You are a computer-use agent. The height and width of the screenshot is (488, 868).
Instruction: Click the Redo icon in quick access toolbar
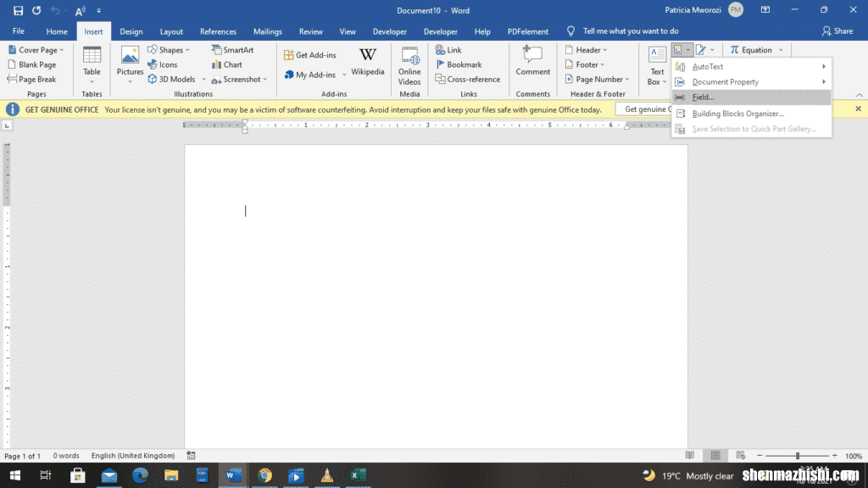[x=36, y=10]
